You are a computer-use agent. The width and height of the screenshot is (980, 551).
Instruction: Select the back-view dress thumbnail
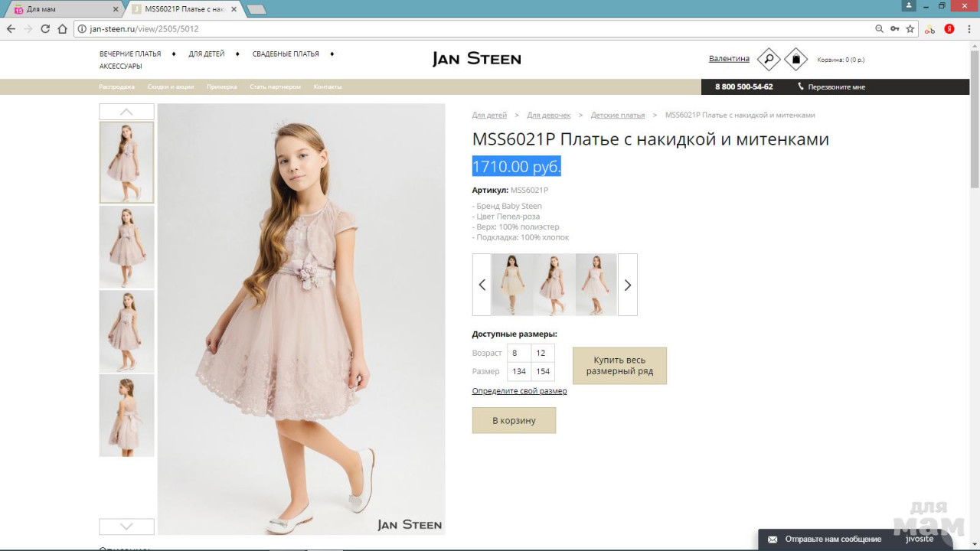click(126, 416)
